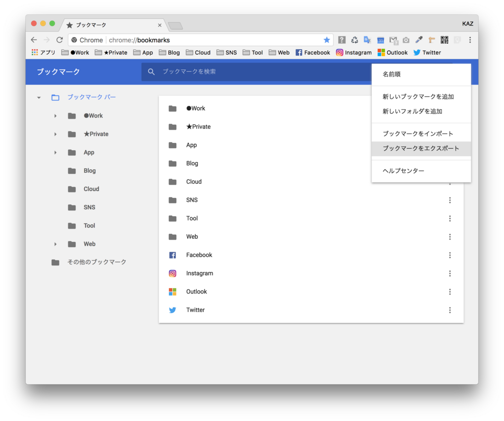Select the App folder in main list
504x421 pixels.
(311, 145)
